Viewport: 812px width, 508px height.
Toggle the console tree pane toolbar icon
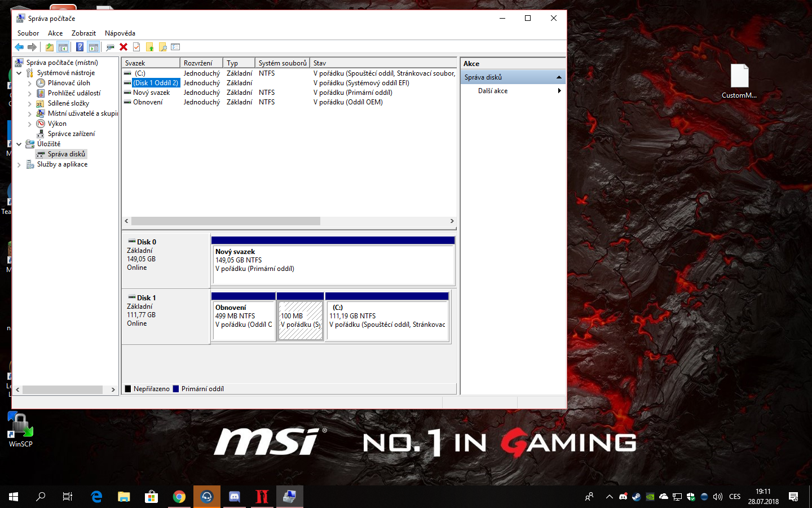point(63,47)
